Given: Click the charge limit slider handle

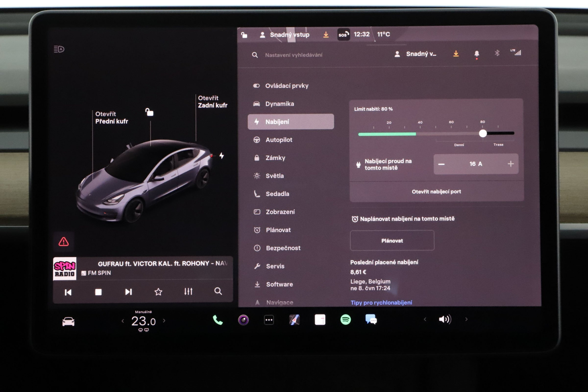Looking at the screenshot, I should pos(483,133).
